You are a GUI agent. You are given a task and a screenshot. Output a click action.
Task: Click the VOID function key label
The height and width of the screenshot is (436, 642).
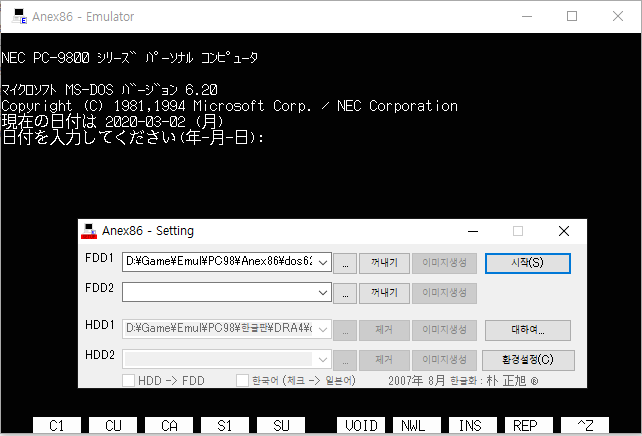[361, 425]
